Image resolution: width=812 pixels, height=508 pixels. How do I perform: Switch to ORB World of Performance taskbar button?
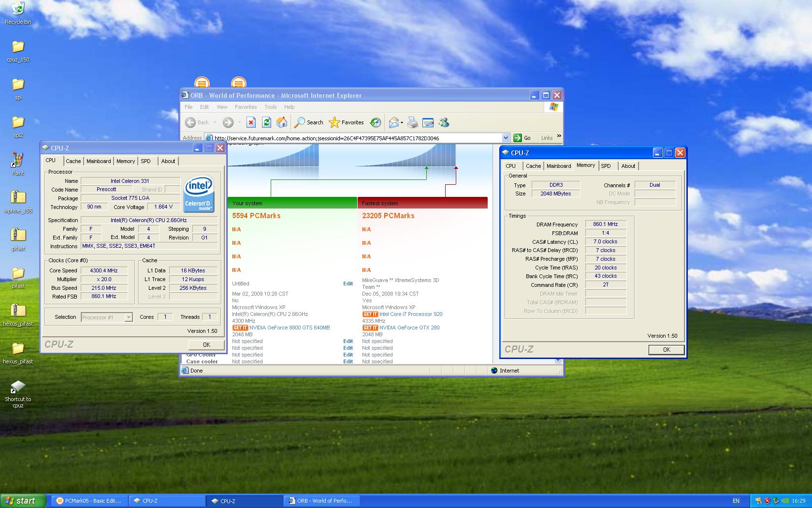321,501
